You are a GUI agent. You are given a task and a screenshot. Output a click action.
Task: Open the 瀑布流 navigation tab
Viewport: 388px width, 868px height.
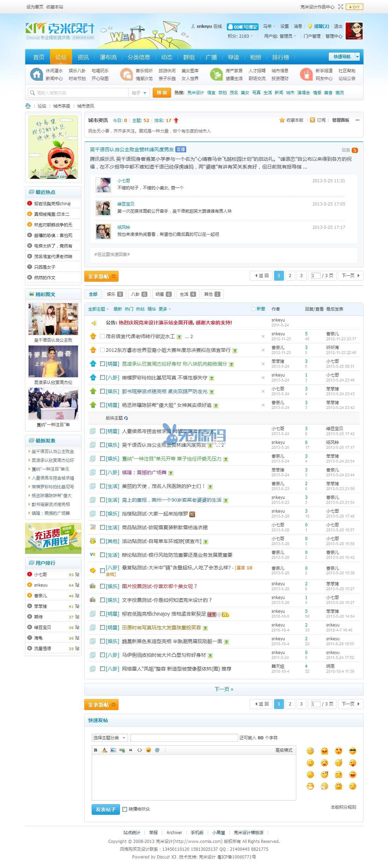click(x=108, y=57)
